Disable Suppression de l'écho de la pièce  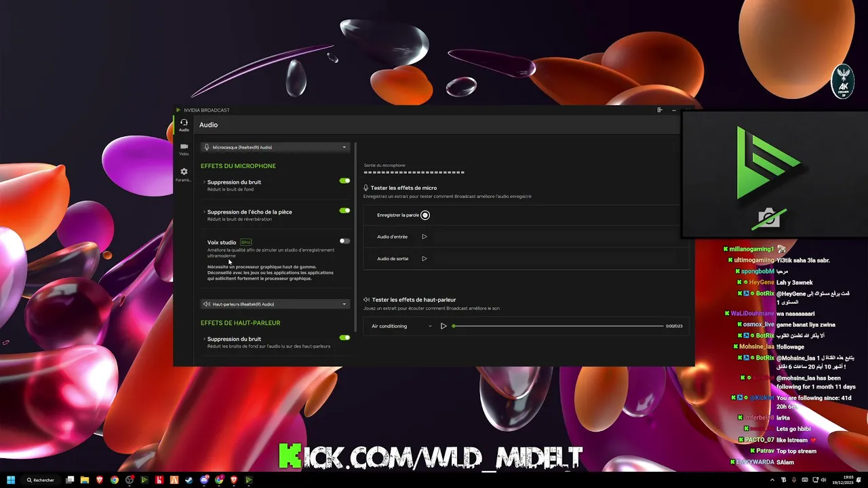pos(344,211)
